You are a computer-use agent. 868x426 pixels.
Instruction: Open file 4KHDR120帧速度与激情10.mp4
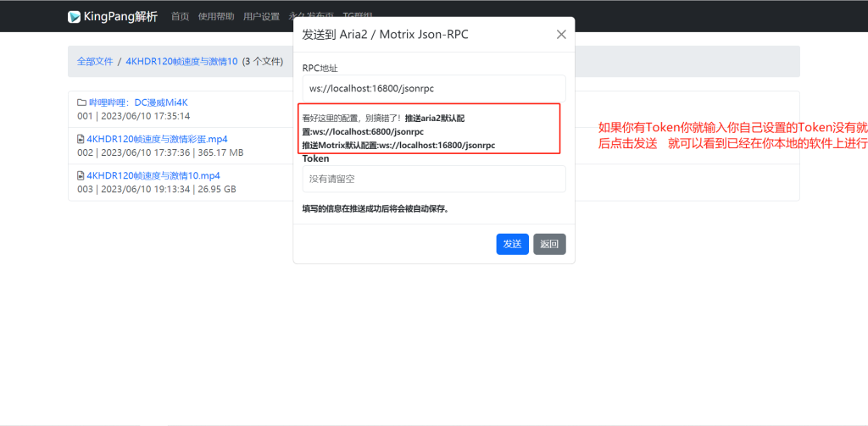(x=153, y=175)
